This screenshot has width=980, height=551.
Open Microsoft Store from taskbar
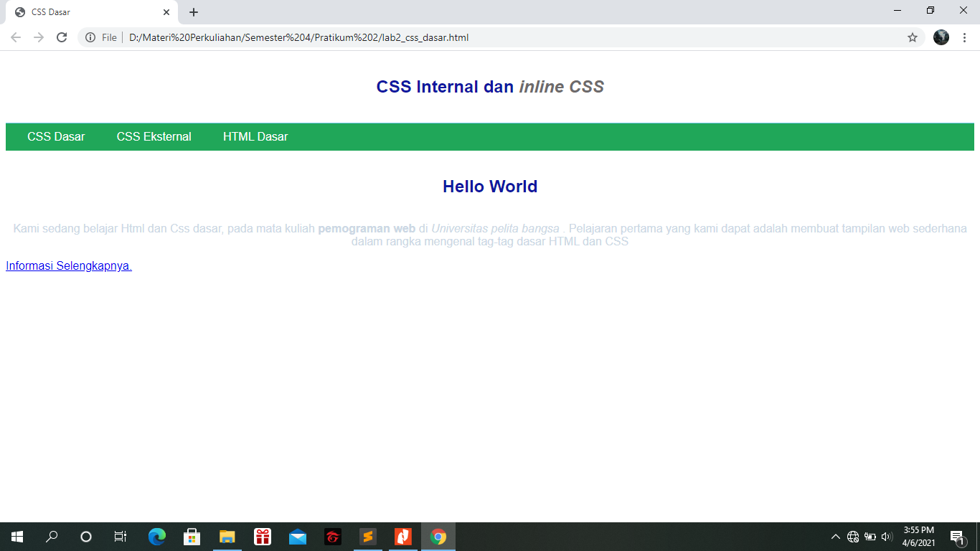coord(192,537)
